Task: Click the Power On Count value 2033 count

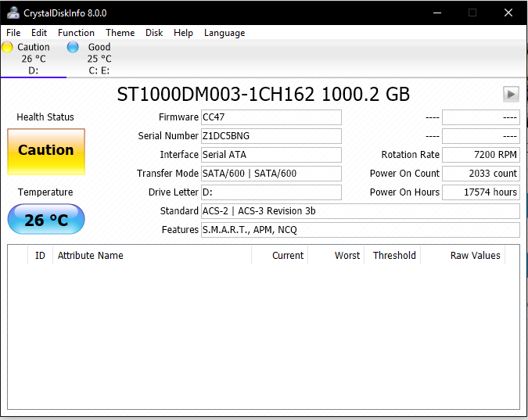Action: 481,174
